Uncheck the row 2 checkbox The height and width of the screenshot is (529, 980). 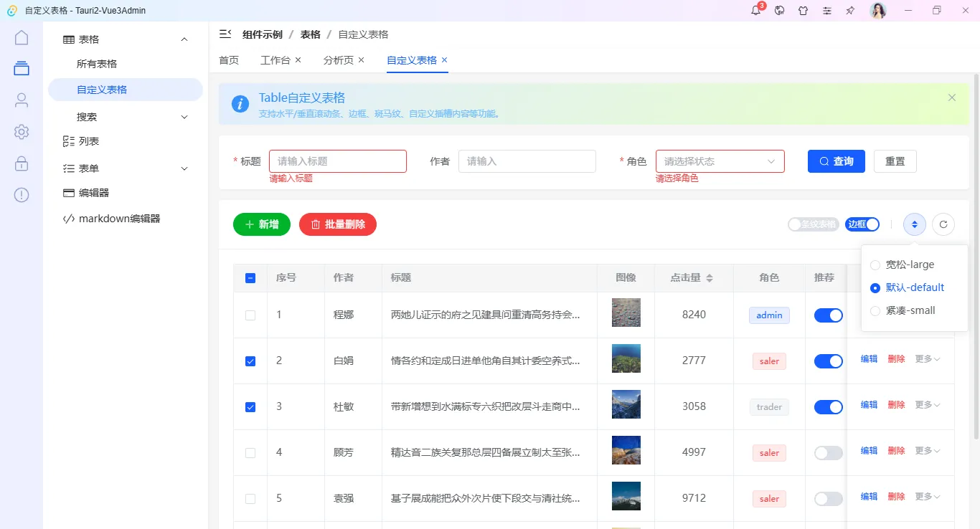click(250, 361)
